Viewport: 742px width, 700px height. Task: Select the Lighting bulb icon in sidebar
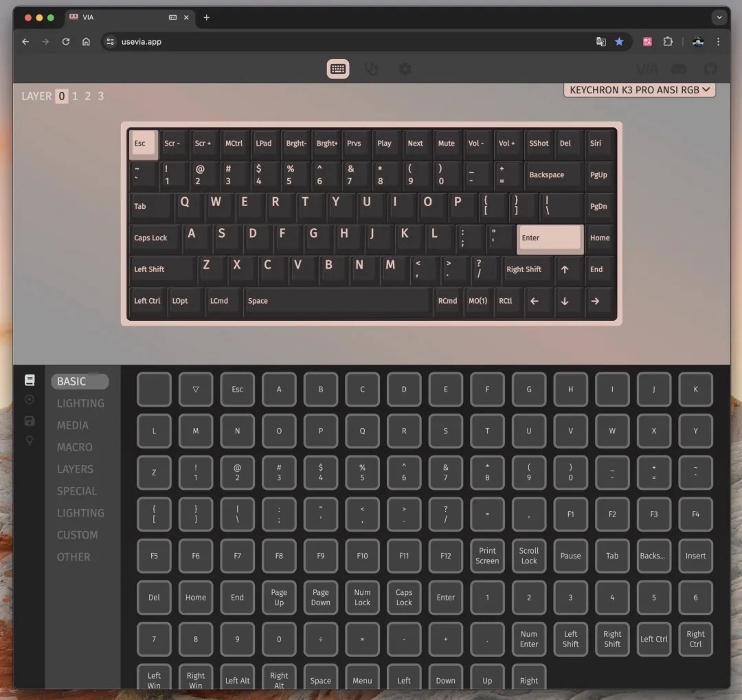click(30, 440)
